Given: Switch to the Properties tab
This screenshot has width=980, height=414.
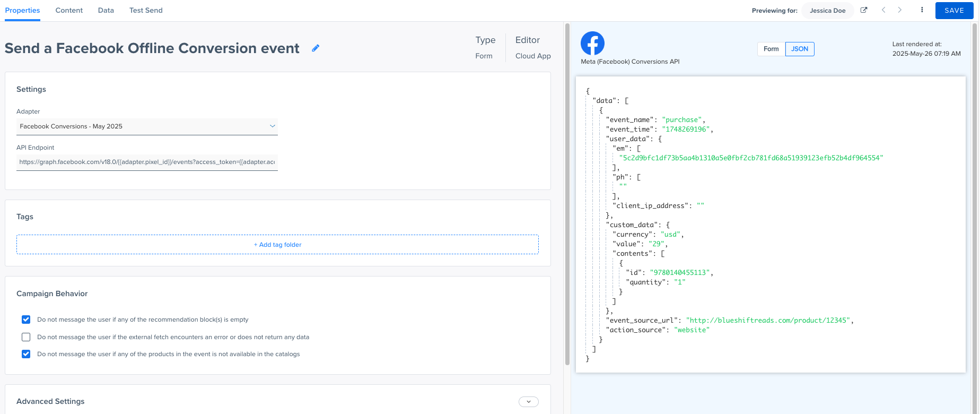Looking at the screenshot, I should click(23, 10).
